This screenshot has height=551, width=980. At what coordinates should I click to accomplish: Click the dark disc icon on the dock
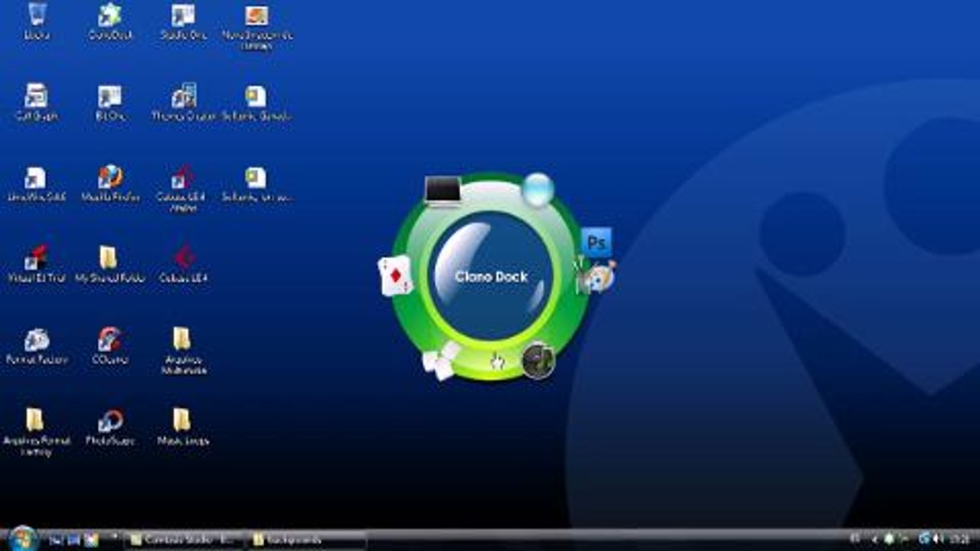pyautogui.click(x=538, y=360)
